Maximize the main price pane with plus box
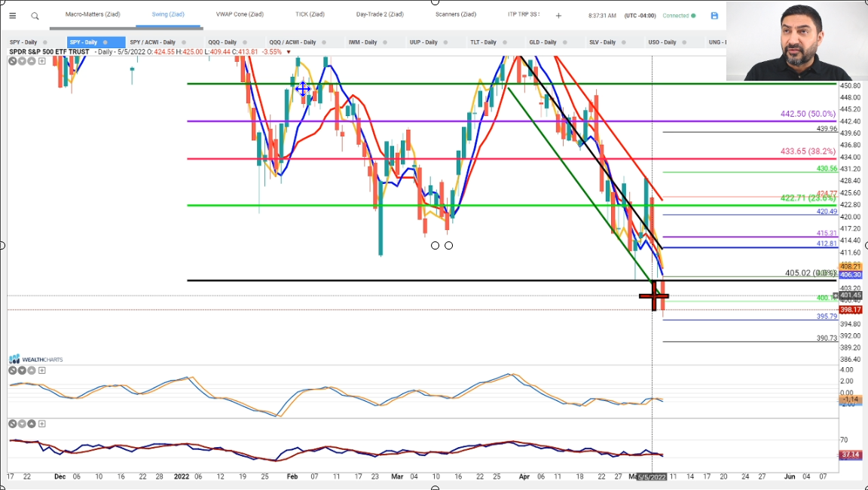This screenshot has width=868, height=490. [x=41, y=61]
